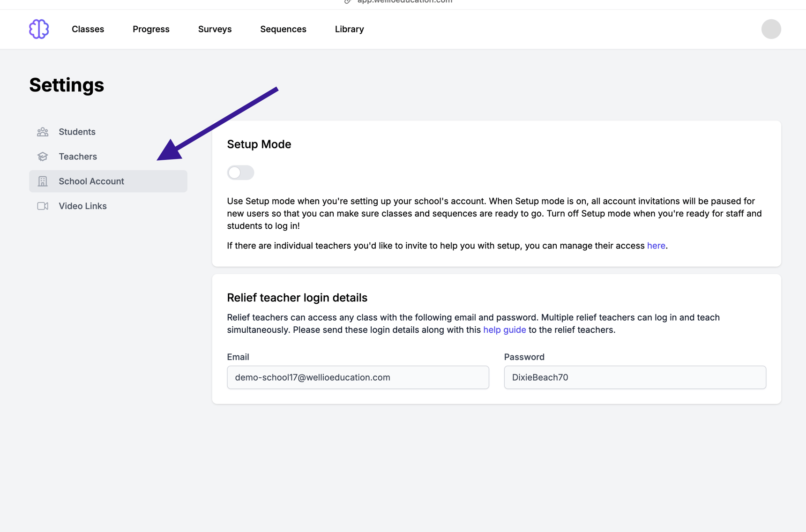Navigate to Surveys
Image resolution: width=806 pixels, height=532 pixels.
click(x=215, y=29)
